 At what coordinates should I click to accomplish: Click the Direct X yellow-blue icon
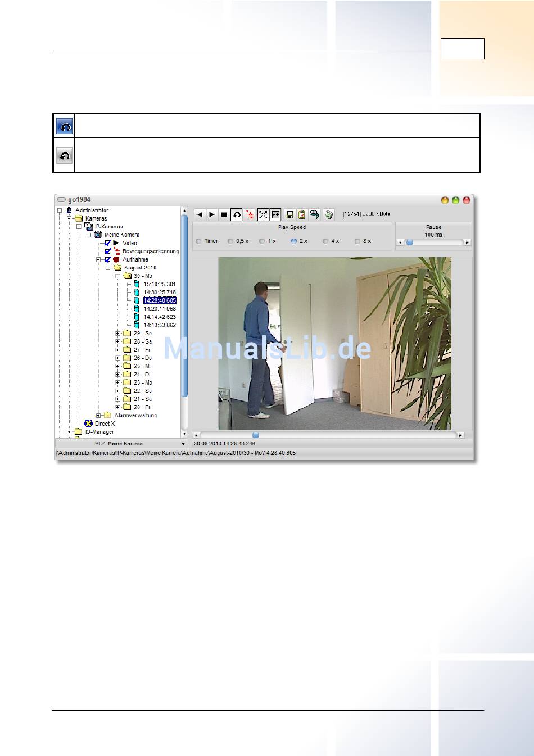coord(88,424)
